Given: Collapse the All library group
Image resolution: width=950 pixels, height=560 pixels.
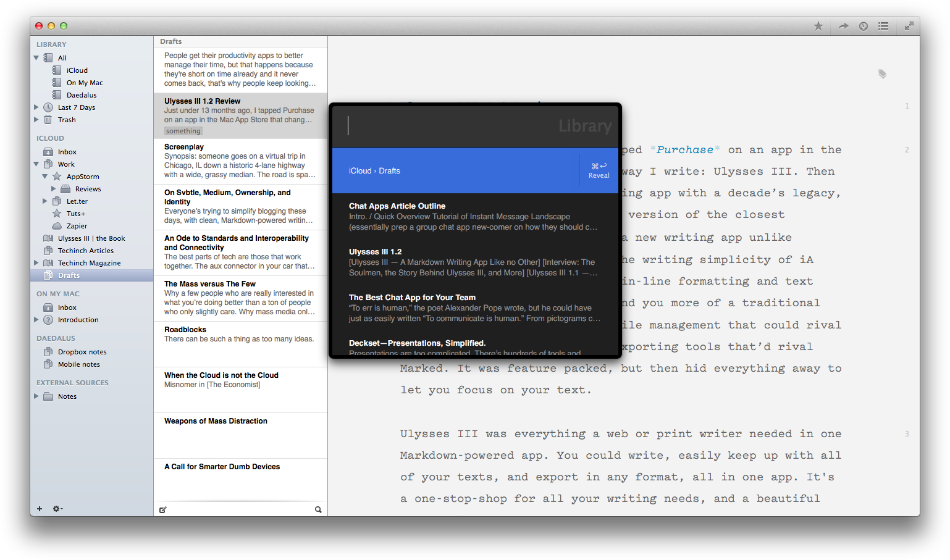Looking at the screenshot, I should 36,58.
